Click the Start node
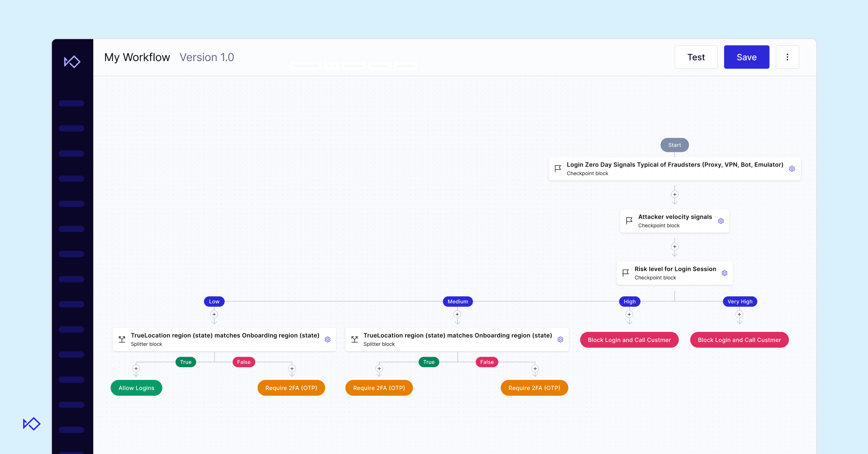868x454 pixels. point(675,145)
